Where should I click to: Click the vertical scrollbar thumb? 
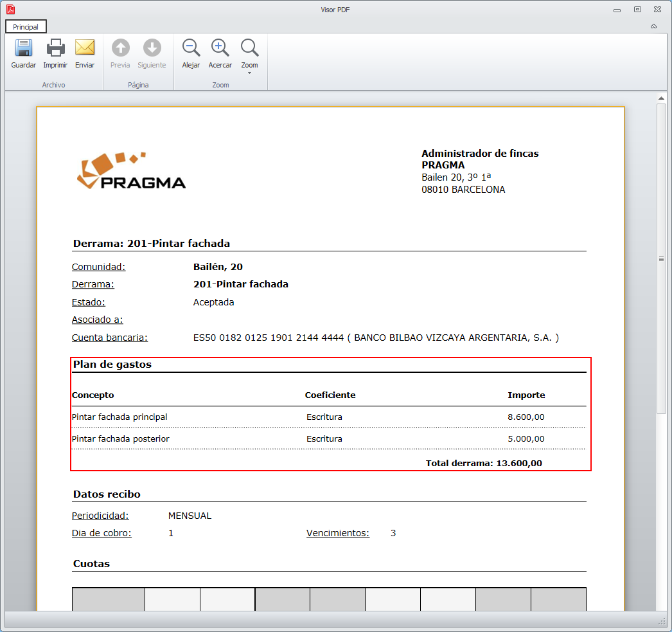(x=660, y=258)
